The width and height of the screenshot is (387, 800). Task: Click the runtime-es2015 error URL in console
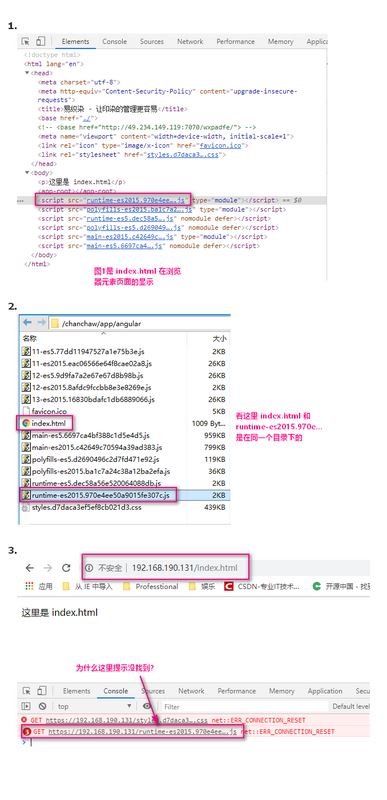[x=142, y=731]
